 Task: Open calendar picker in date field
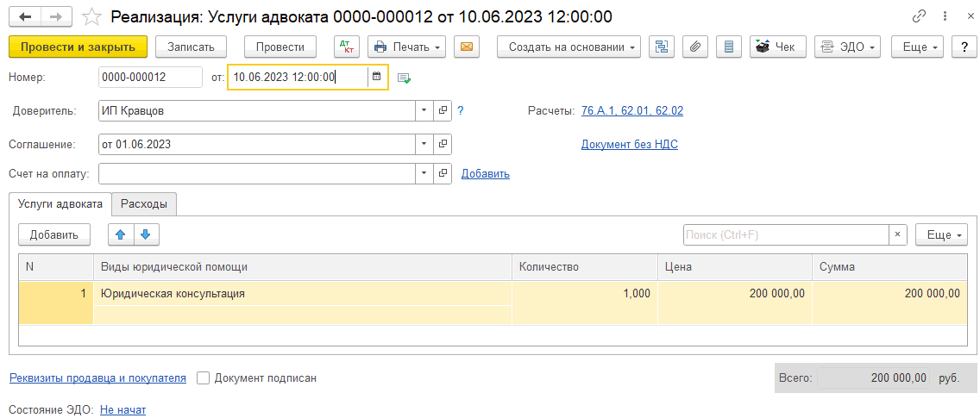click(x=376, y=77)
